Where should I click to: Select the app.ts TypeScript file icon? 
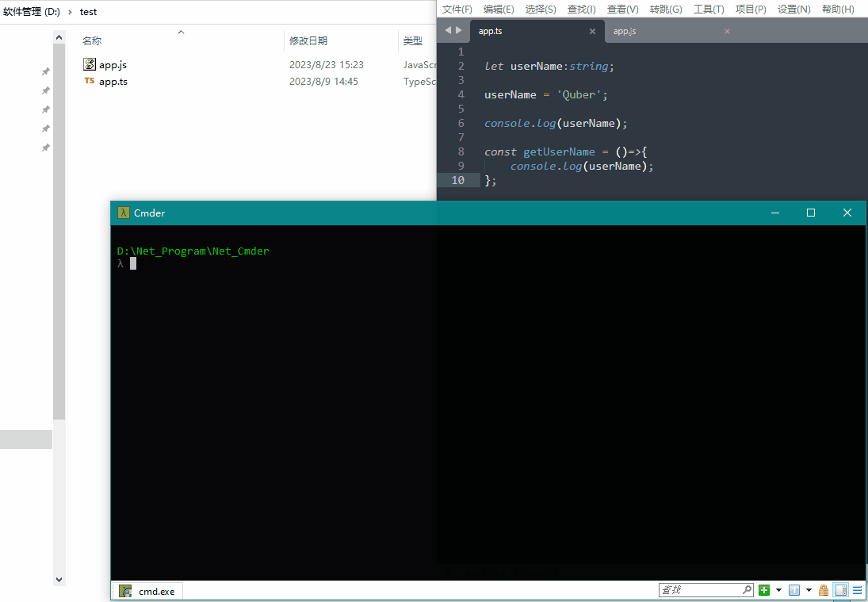click(90, 81)
